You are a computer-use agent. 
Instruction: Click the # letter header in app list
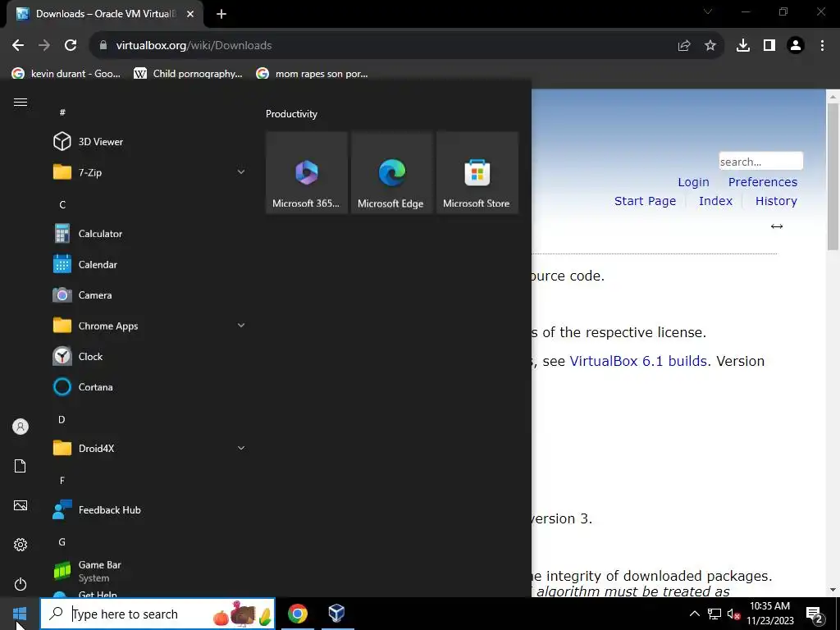pos(62,112)
